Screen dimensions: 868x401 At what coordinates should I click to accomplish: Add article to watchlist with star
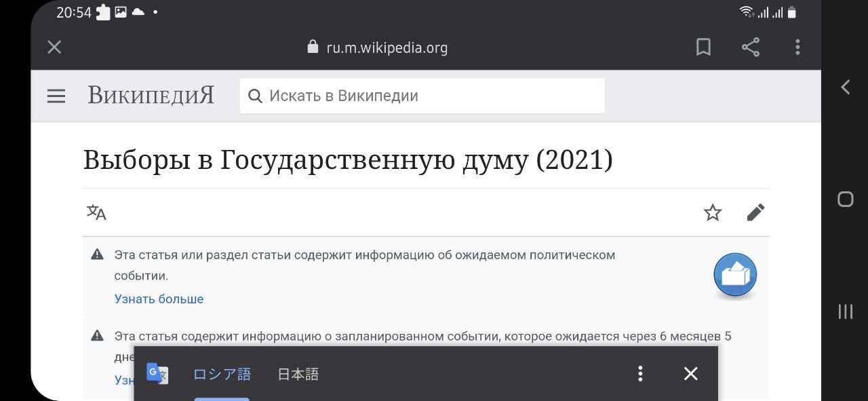713,213
